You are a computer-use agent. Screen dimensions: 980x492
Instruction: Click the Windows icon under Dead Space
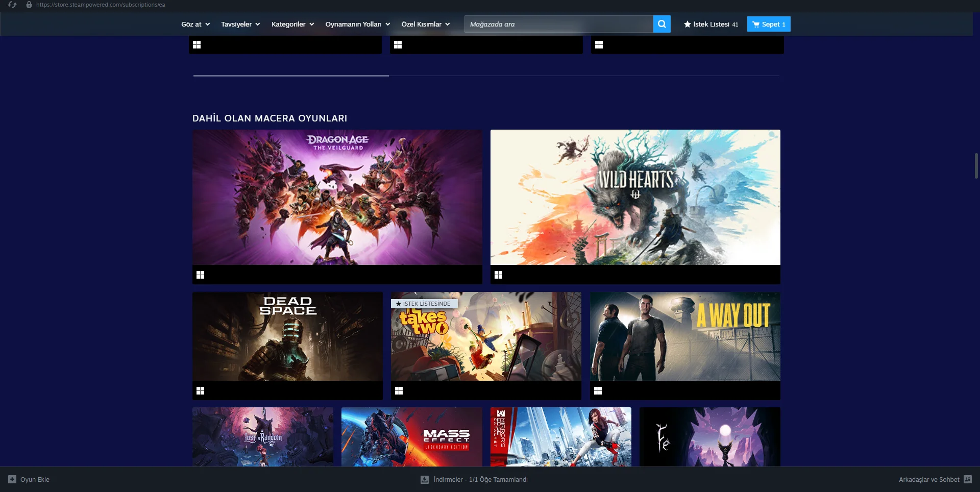point(201,390)
